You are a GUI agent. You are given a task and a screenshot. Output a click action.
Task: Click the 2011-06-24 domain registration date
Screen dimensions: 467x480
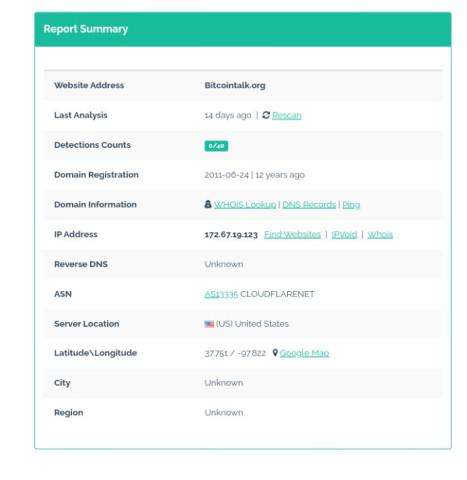(x=227, y=175)
